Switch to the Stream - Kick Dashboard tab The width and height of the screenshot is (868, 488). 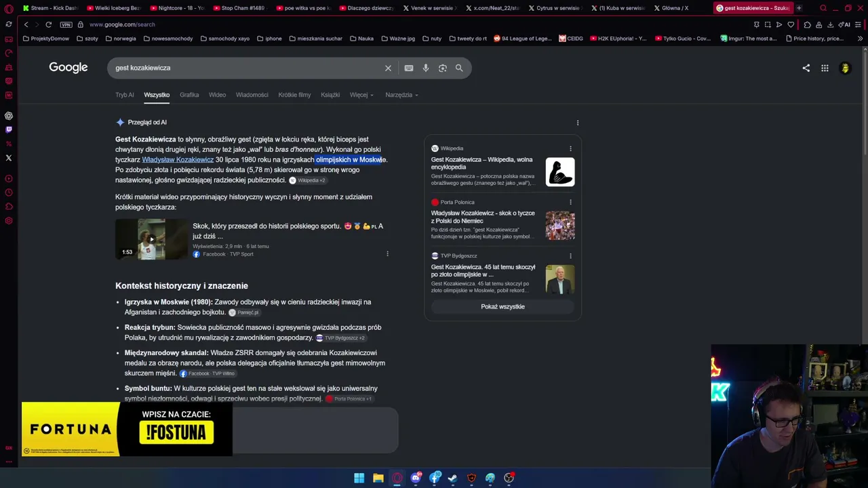click(50, 8)
